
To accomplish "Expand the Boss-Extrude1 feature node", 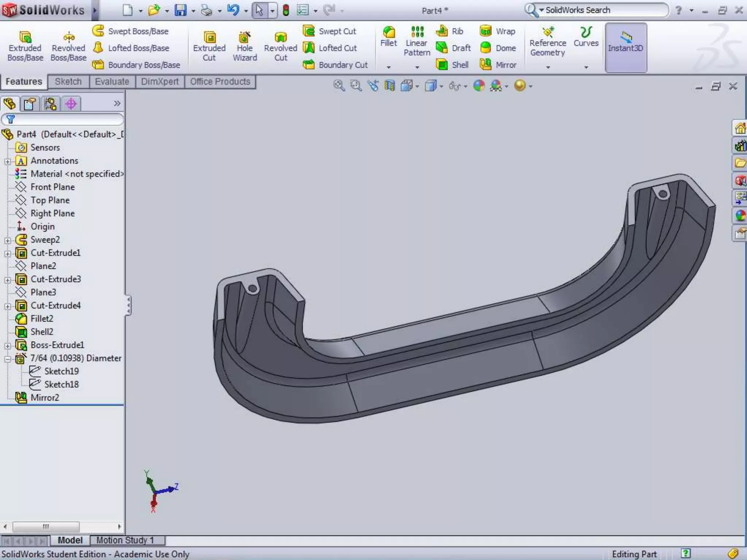I will [8, 346].
